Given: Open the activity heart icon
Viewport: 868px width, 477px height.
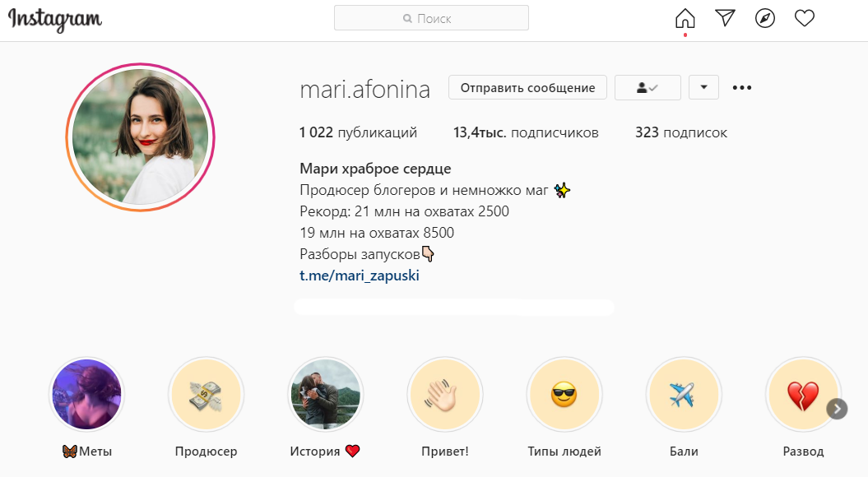Looking at the screenshot, I should click(805, 18).
